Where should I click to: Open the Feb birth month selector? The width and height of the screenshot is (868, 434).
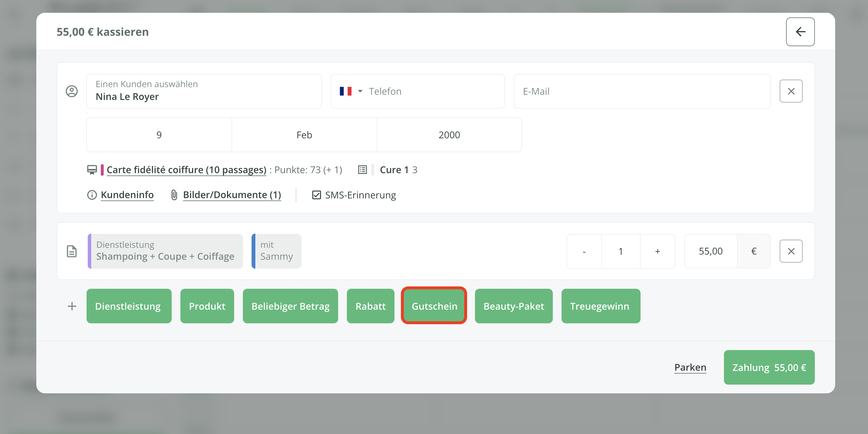[304, 135]
